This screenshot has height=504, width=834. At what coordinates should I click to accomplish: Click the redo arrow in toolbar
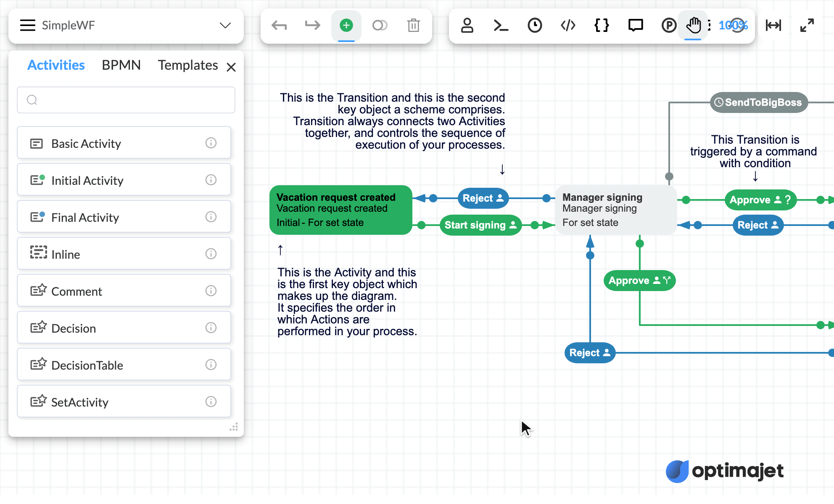(x=312, y=25)
